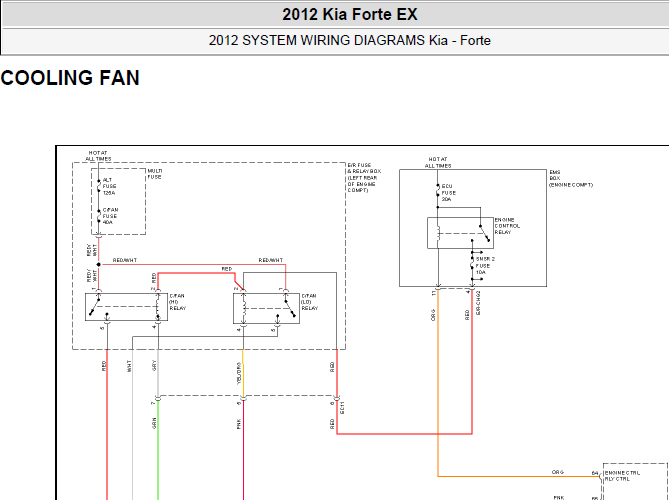Click the "C/FAN (HI) RELAY" label
Screen dimensions: 669x500
[x=177, y=302]
